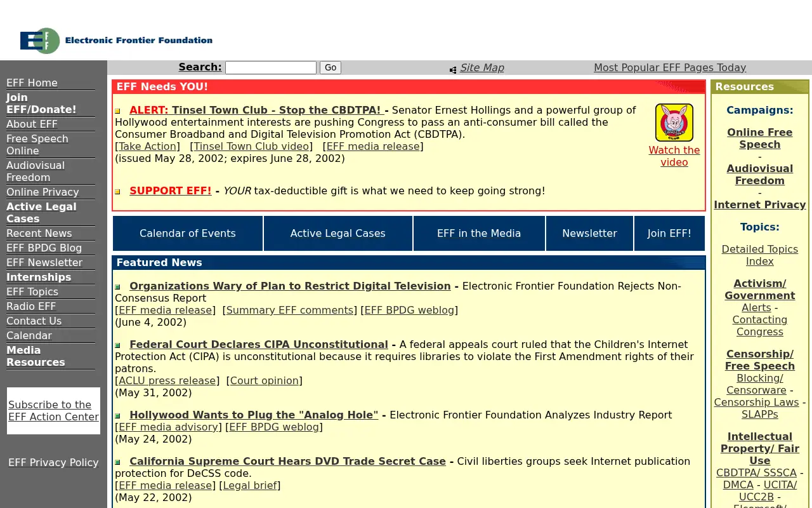Image resolution: width=812 pixels, height=508 pixels.
Task: View the Court opinion link
Action: 265,380
